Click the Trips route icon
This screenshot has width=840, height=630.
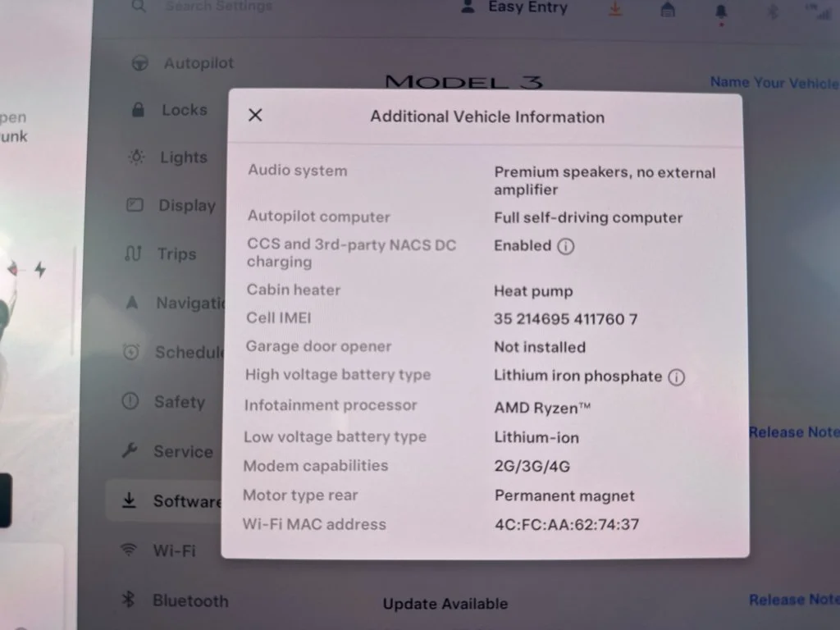[x=133, y=253]
